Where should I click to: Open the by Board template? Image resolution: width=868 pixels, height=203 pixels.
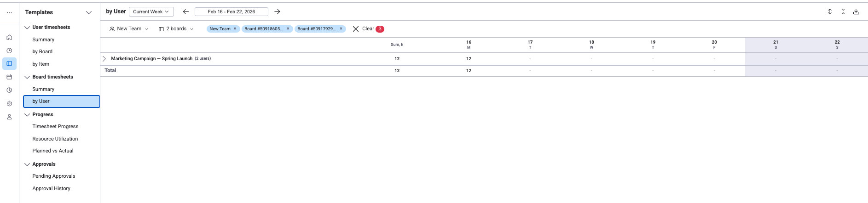(x=42, y=51)
